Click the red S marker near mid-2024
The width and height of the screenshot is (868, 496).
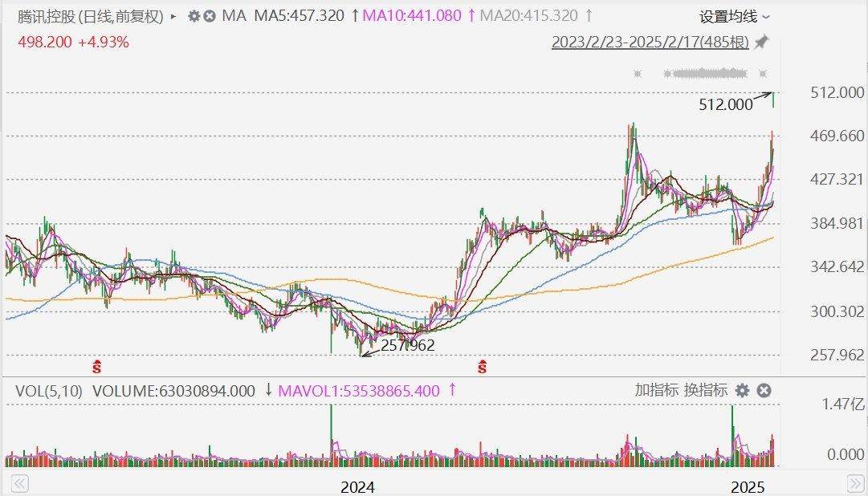click(482, 368)
